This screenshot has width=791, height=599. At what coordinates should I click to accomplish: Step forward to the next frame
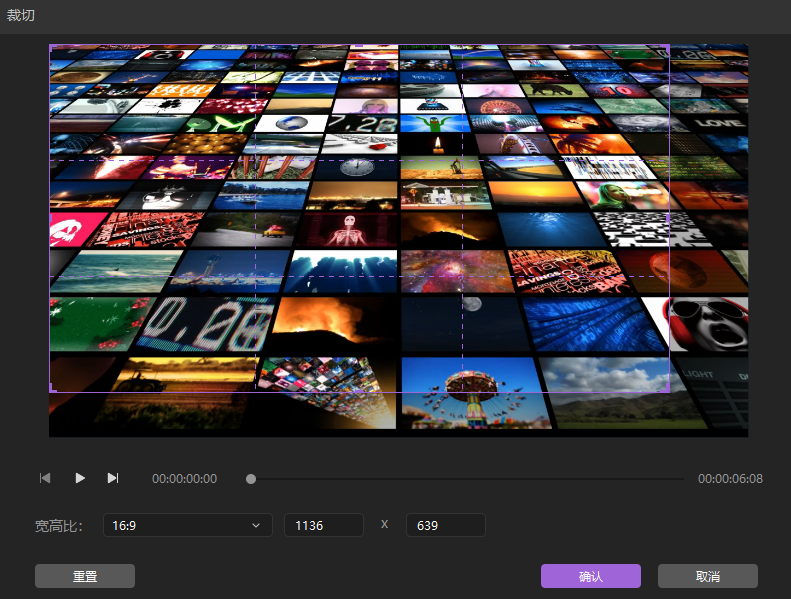[x=113, y=478]
